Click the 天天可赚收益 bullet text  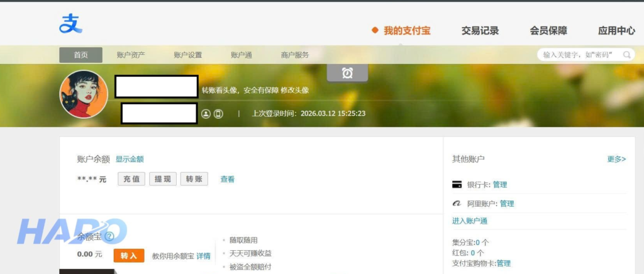(250, 253)
